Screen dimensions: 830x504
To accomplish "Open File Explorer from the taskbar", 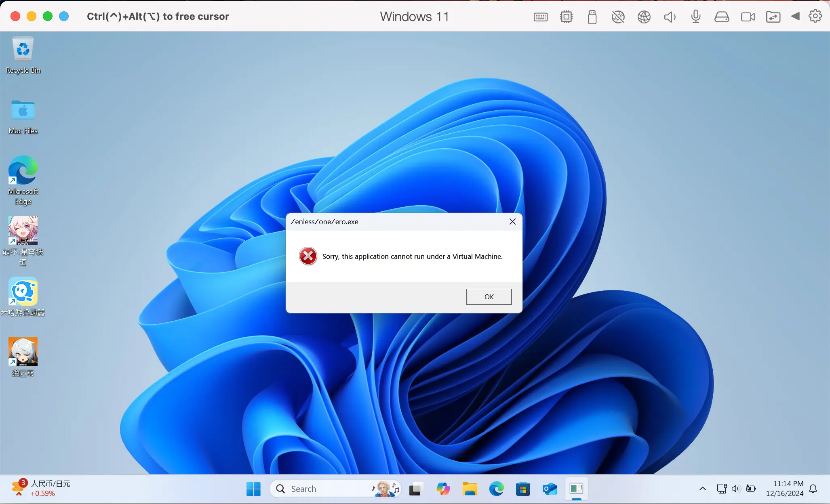I will pos(470,489).
